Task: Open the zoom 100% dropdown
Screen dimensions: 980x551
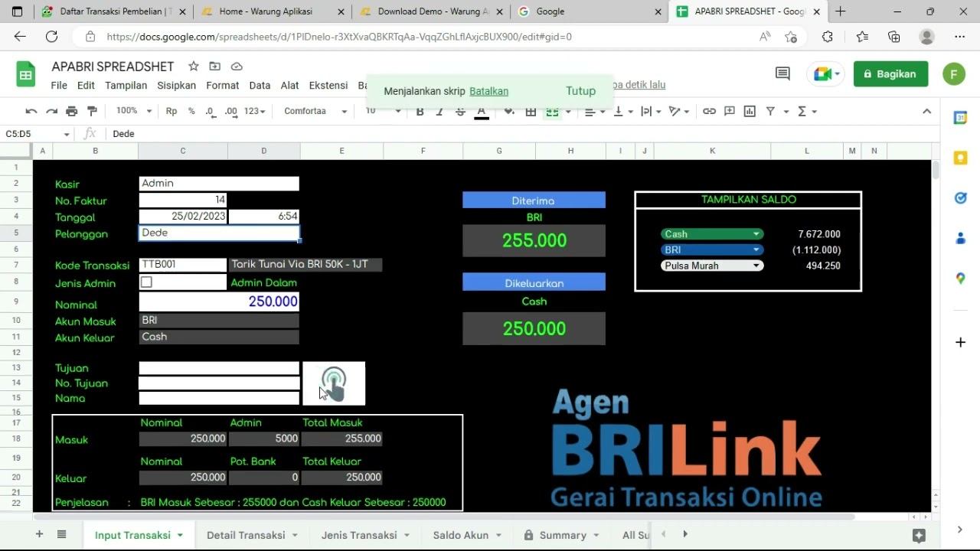Action: (134, 112)
